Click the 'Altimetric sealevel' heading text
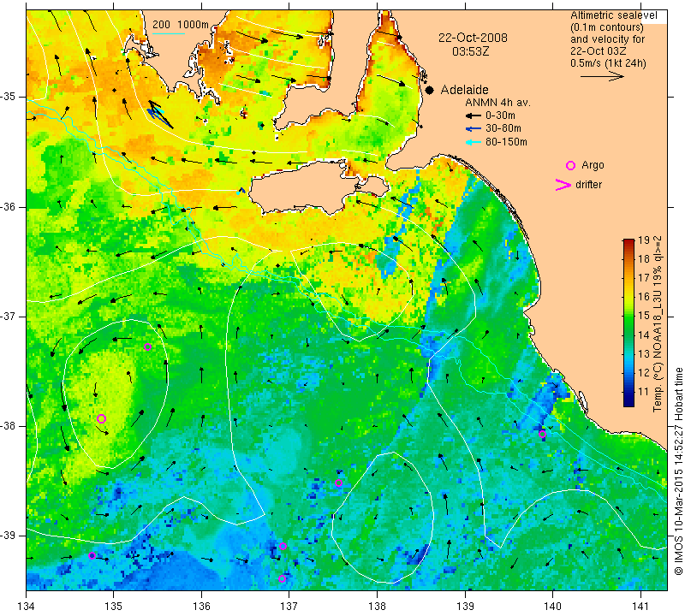 tap(613, 15)
